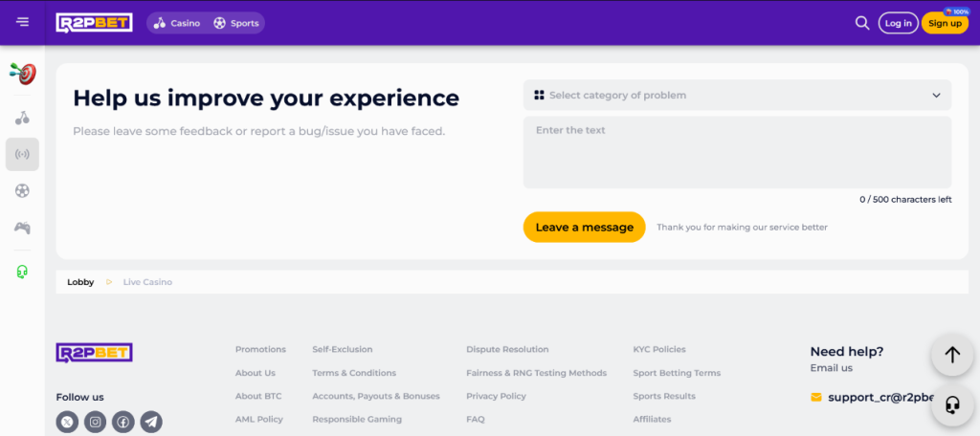Select the cherries casino sidebar icon

[23, 119]
